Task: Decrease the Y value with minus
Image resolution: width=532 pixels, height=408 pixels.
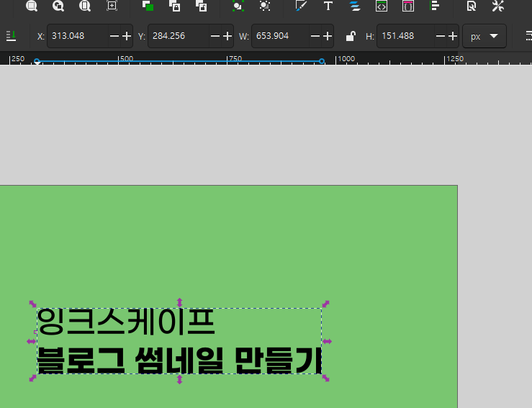Action: tap(215, 36)
